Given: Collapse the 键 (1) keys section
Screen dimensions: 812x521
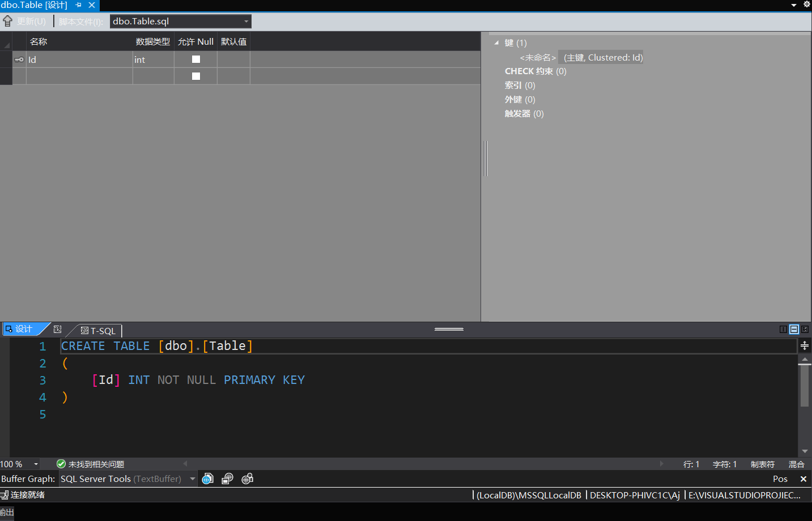Looking at the screenshot, I should [x=497, y=42].
